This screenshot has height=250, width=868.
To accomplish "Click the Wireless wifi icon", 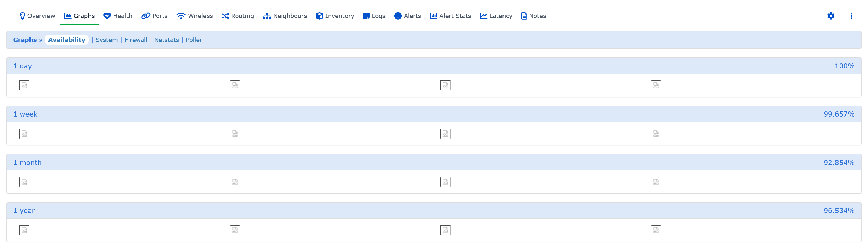I will tap(181, 16).
